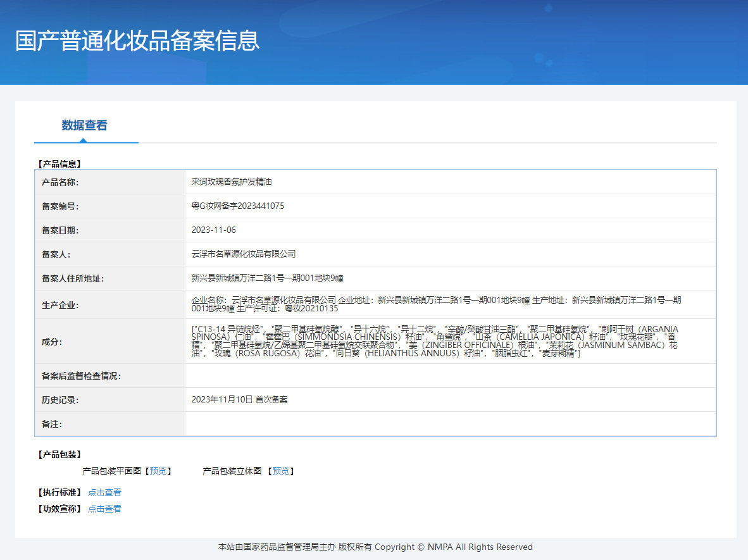Click the 产品名称 row label
The image size is (748, 560).
coord(60,182)
